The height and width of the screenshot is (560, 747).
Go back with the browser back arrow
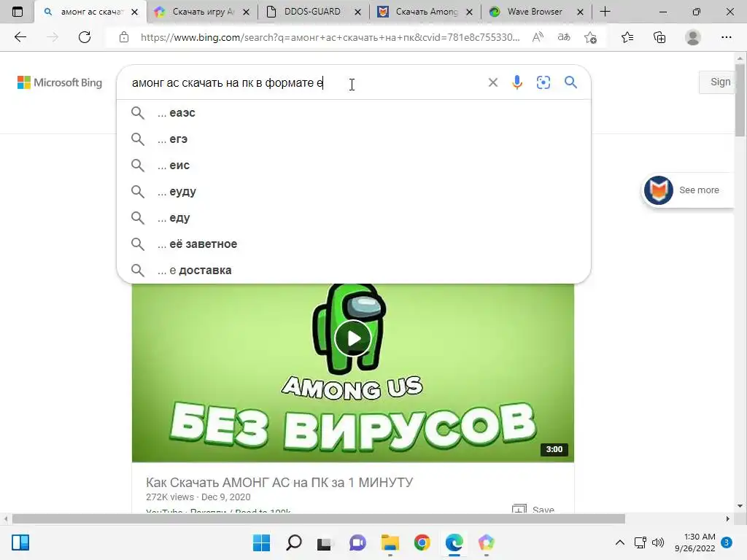(x=20, y=37)
